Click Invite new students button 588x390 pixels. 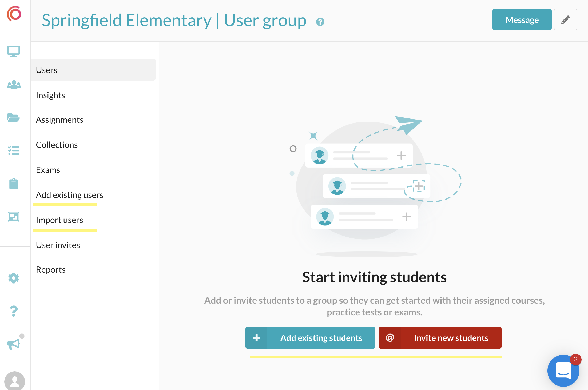click(440, 338)
